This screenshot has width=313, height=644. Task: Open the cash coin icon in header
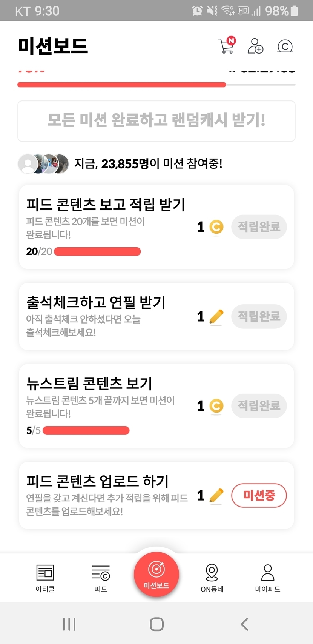tap(285, 46)
